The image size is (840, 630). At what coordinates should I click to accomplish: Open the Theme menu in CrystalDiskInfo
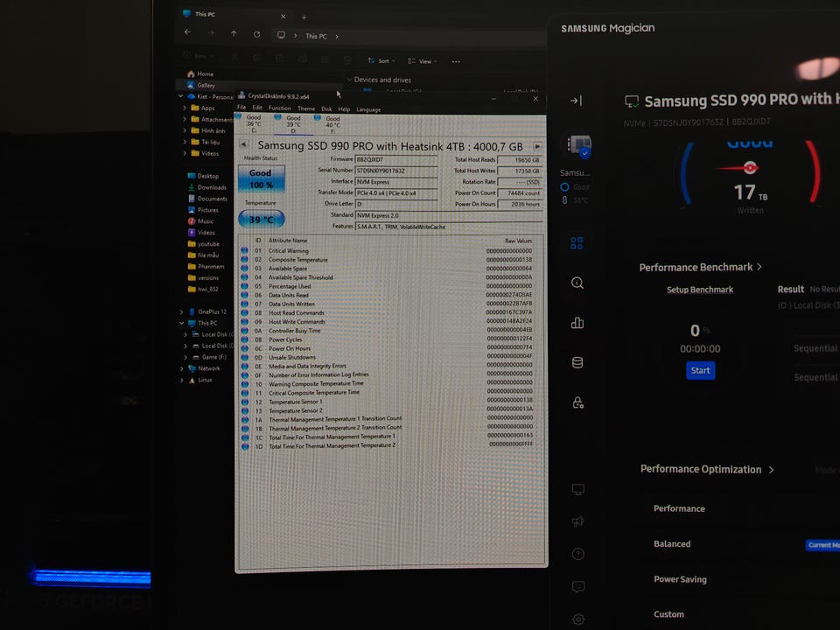306,108
